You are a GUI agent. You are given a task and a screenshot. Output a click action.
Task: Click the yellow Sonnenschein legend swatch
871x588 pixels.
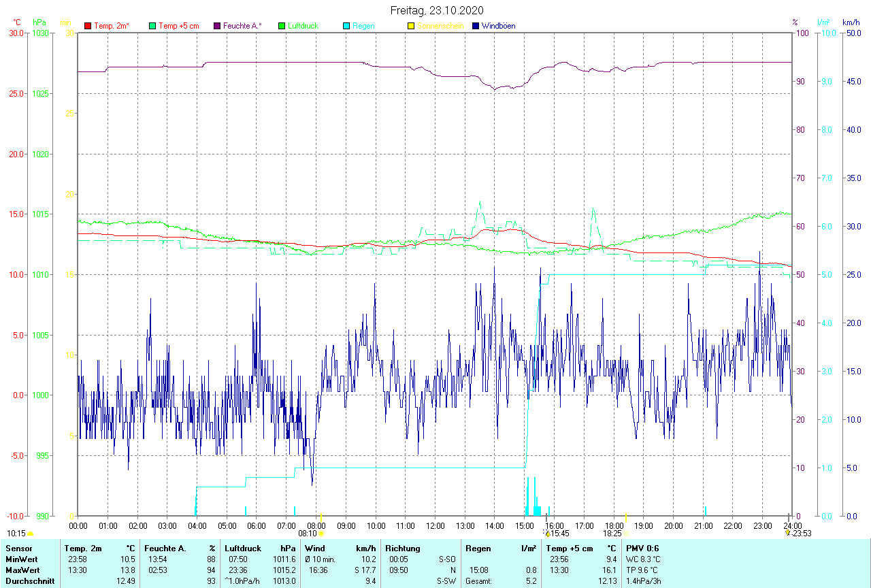pyautogui.click(x=410, y=26)
